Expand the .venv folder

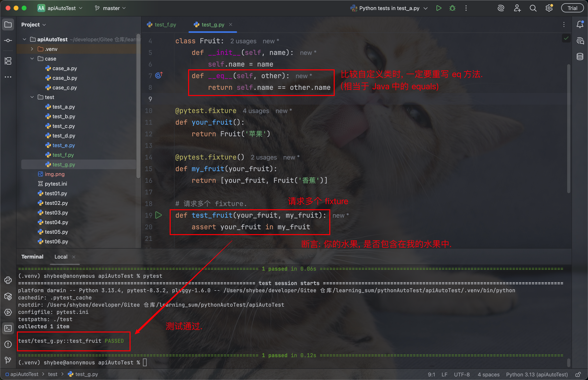32,49
